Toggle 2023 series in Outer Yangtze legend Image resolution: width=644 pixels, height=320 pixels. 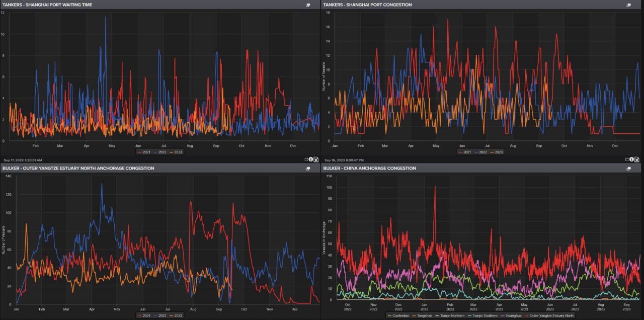(176, 315)
